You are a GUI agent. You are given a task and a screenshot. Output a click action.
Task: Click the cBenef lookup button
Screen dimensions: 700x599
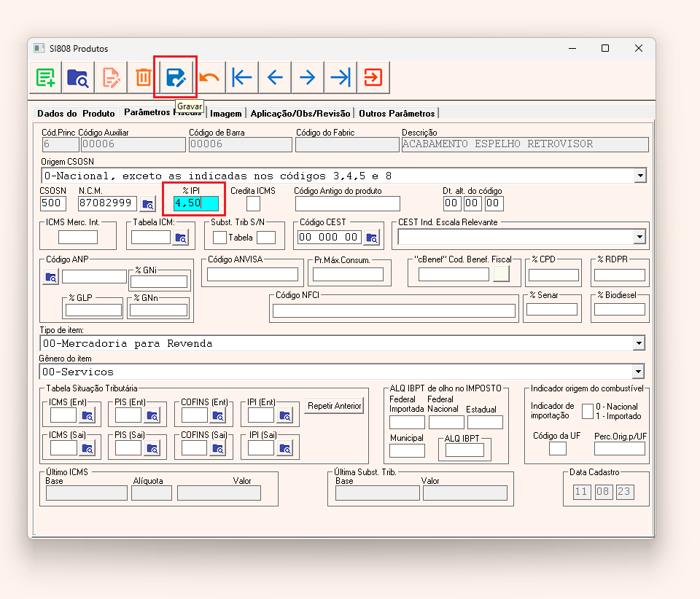tap(501, 274)
